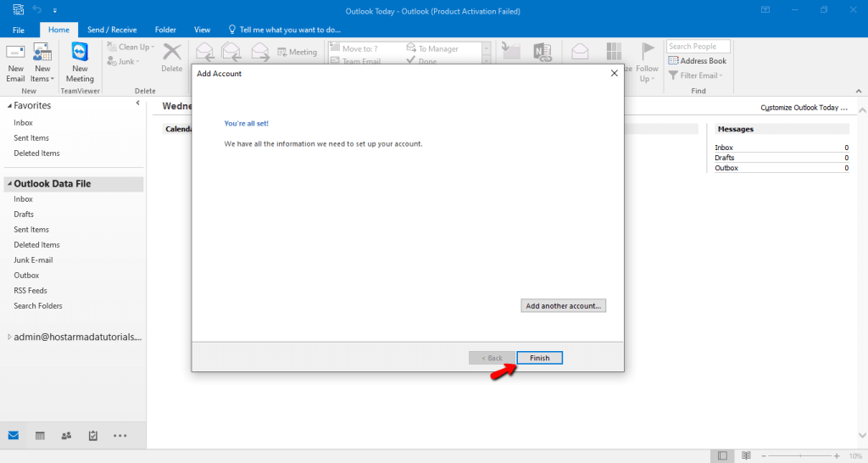Open the Send / Receive tab
Screen dimensions: 868x463
tap(112, 30)
